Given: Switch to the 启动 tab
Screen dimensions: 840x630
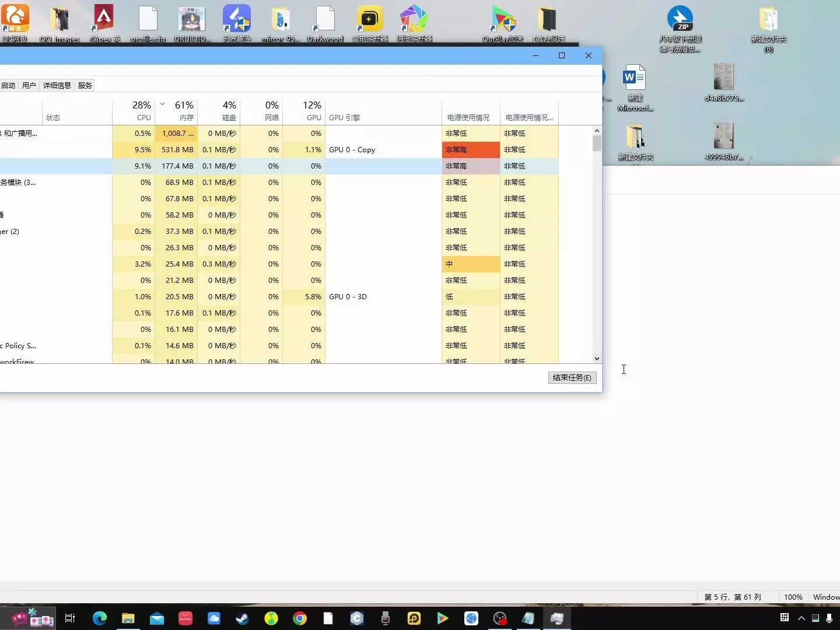Looking at the screenshot, I should coord(8,85).
